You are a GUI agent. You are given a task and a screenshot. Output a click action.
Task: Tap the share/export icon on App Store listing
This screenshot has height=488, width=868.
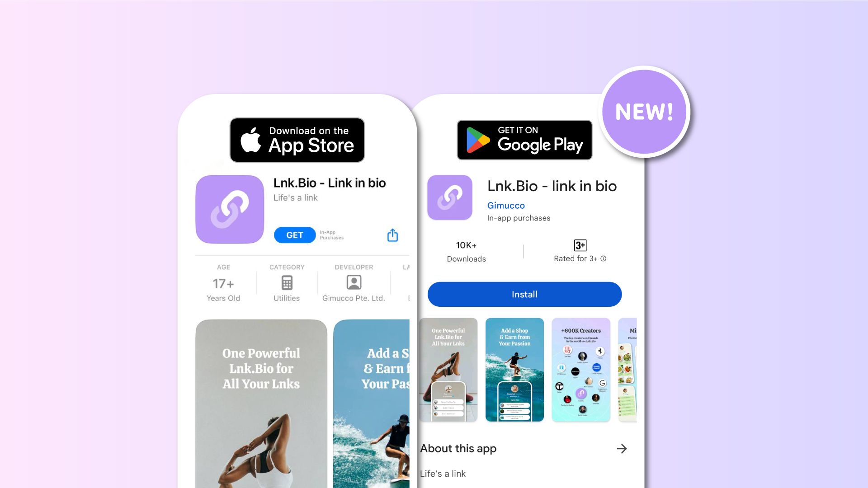[392, 235]
